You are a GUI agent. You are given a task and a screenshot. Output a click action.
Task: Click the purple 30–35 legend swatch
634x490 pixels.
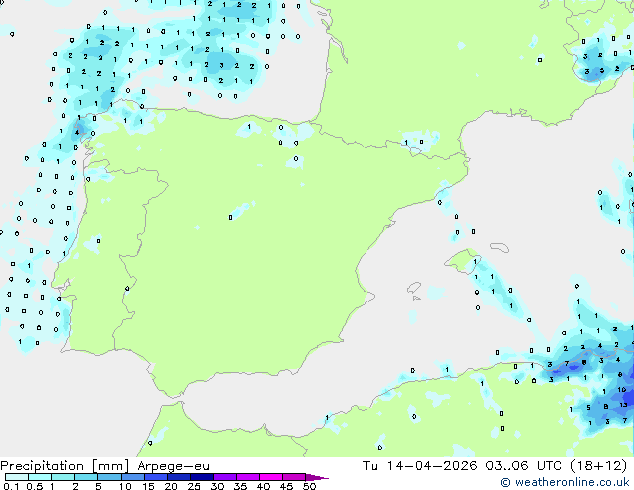[225, 477]
